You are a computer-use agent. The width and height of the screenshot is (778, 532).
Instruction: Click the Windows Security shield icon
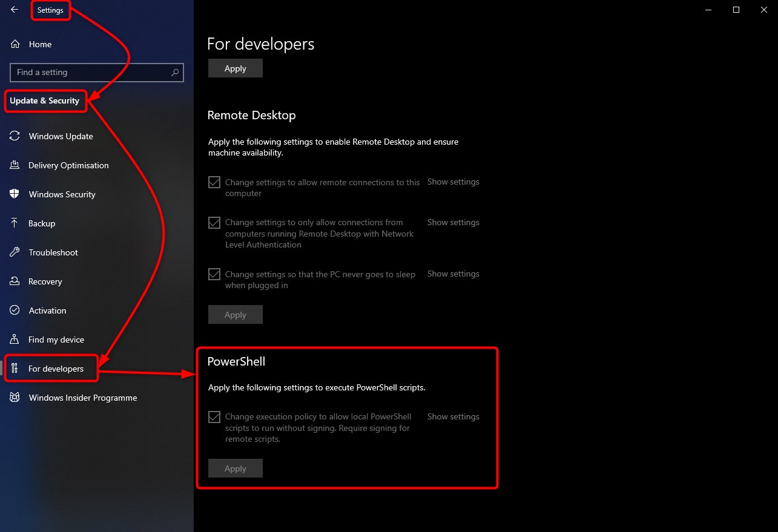click(15, 194)
